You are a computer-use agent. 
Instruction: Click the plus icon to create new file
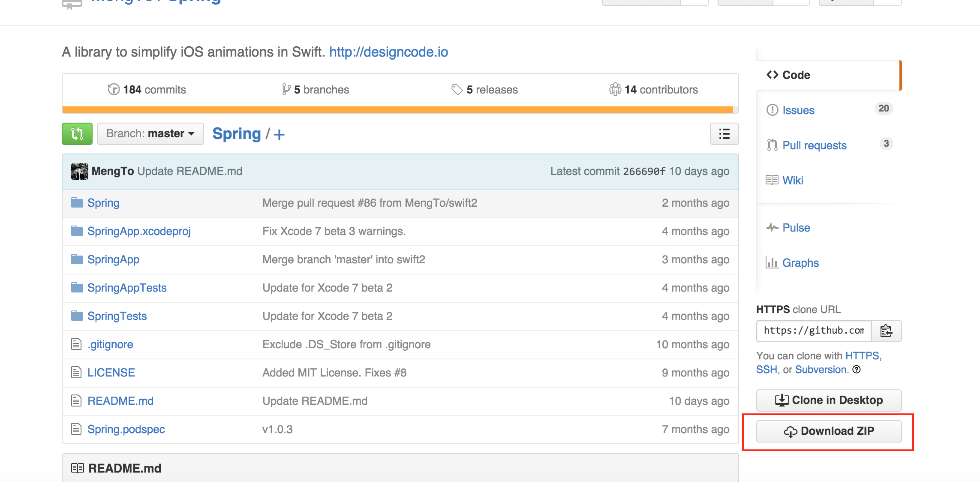tap(279, 135)
